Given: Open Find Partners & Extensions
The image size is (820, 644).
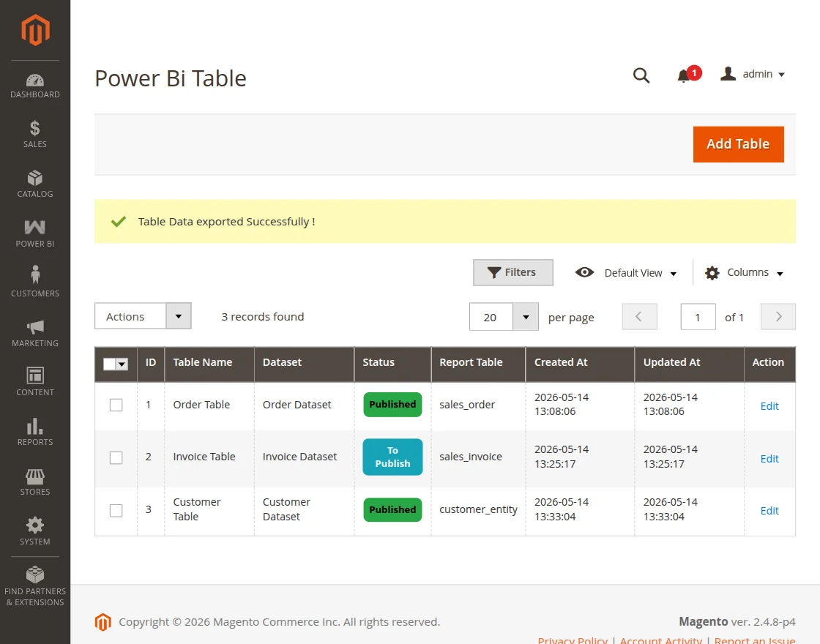Looking at the screenshot, I should click(x=35, y=586).
